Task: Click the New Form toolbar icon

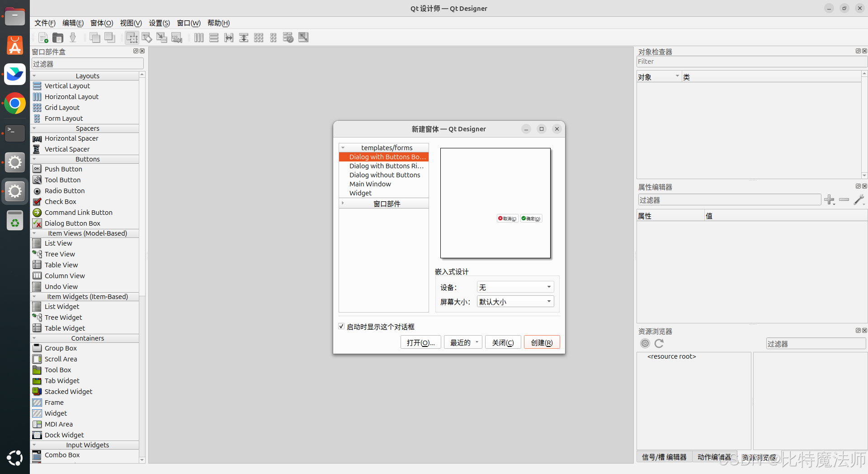Action: tap(43, 38)
